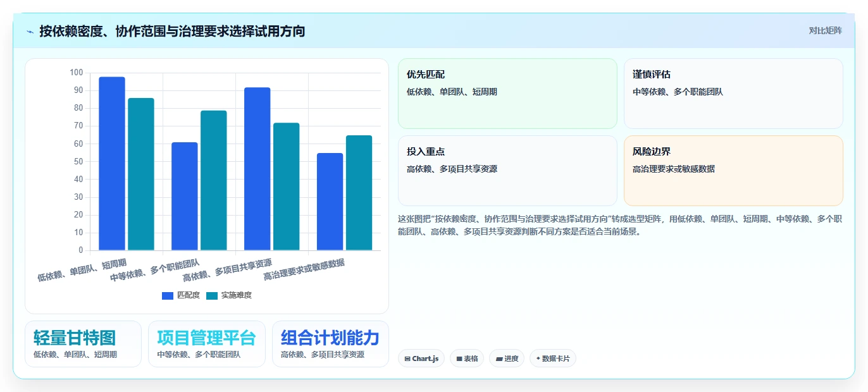
Task: Open the 项目管理平台 option card
Action: click(207, 344)
